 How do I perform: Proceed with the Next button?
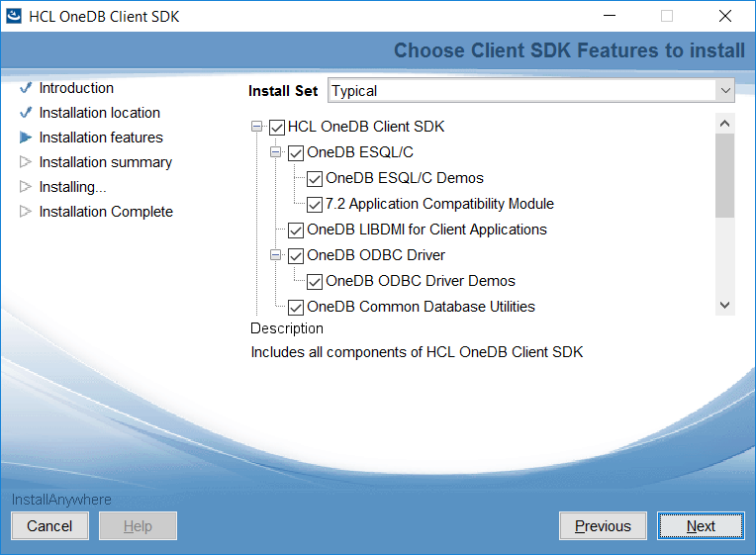pos(701,525)
